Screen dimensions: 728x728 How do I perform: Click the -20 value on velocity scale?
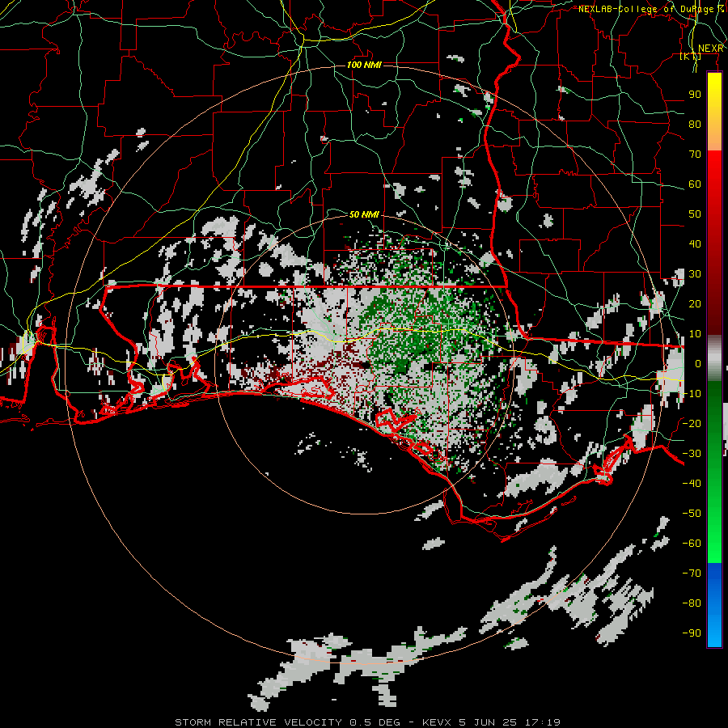coord(692,424)
